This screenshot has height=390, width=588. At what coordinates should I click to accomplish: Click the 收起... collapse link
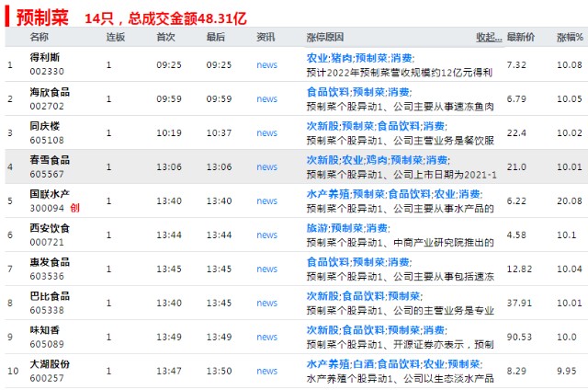[x=489, y=37]
